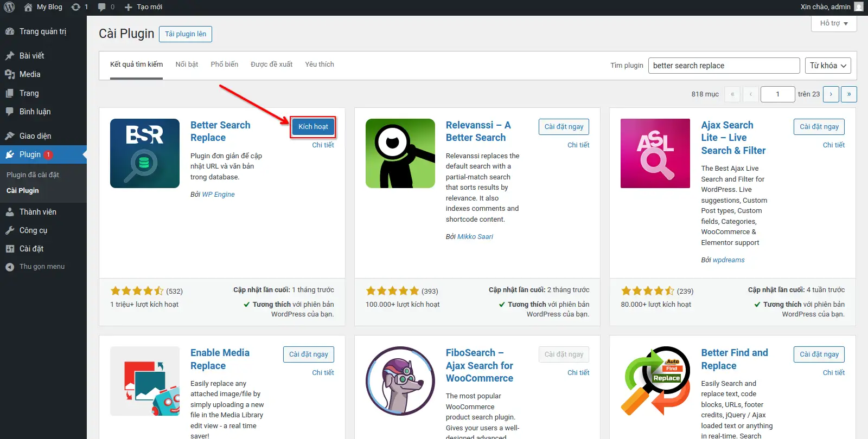This screenshot has width=868, height=439.
Task: Open Better Search Replace title link
Action: coord(220,131)
